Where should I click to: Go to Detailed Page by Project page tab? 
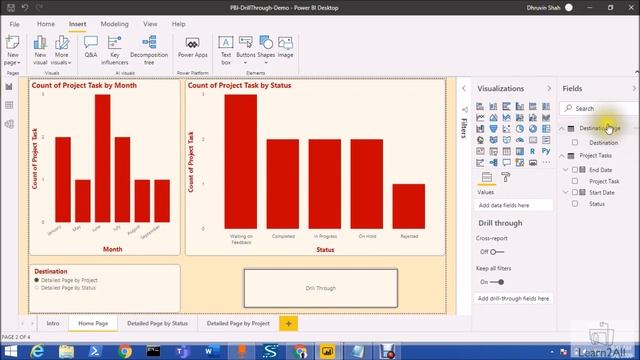238,323
